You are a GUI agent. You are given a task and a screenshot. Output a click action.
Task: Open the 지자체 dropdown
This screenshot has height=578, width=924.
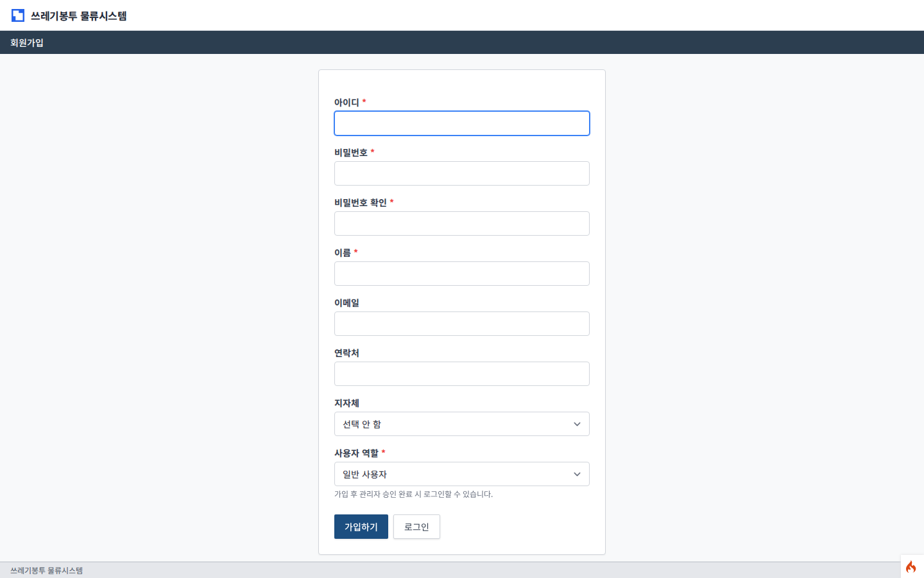(x=461, y=424)
